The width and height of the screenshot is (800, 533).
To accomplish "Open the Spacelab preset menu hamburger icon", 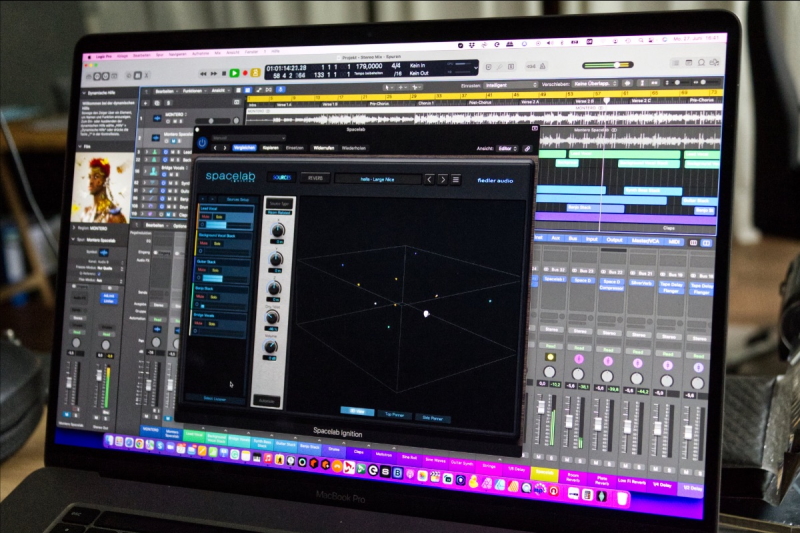I will coord(456,179).
